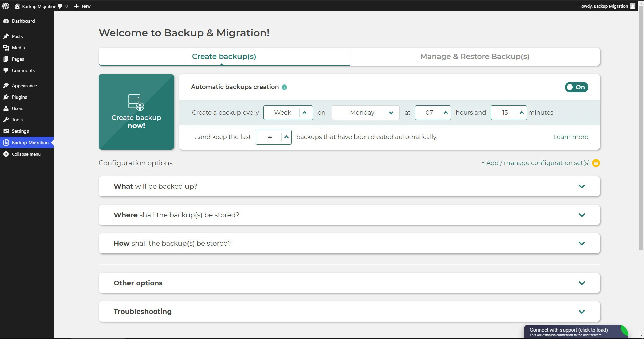Image resolution: width=644 pixels, height=339 pixels.
Task: Click the premium crown icon
Action: 596,163
